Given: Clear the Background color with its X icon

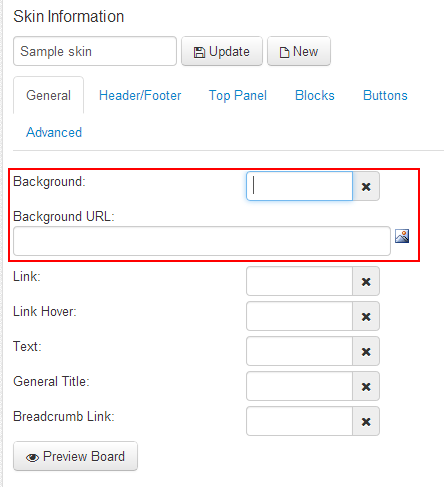Looking at the screenshot, I should click(x=366, y=186).
